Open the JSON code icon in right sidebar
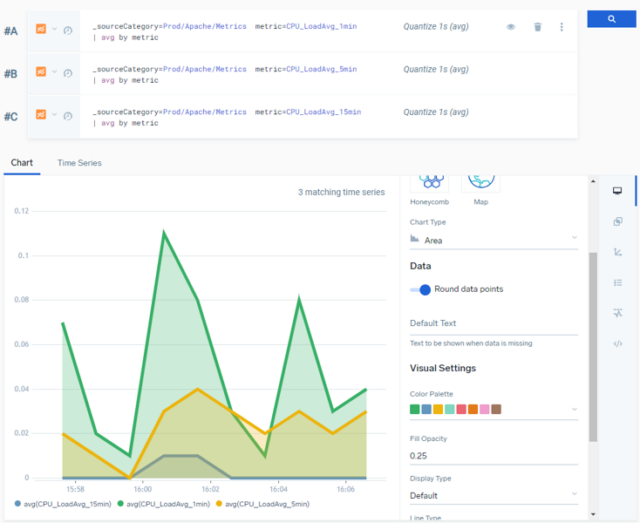The width and height of the screenshot is (640, 523). coord(618,344)
